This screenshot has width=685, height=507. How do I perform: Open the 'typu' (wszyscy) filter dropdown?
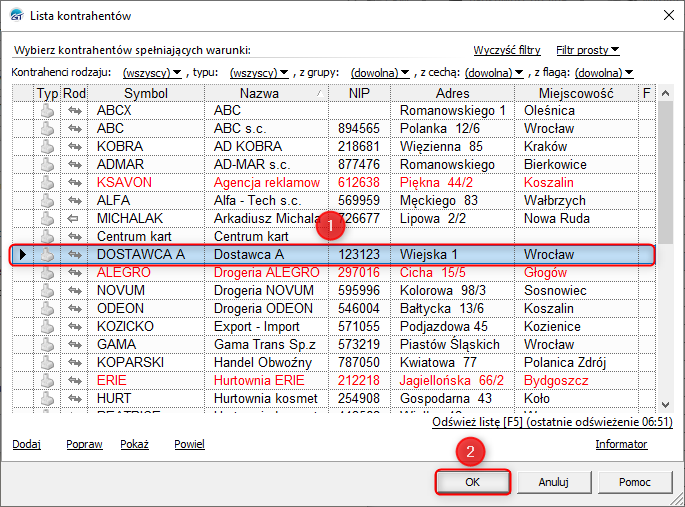click(x=258, y=73)
